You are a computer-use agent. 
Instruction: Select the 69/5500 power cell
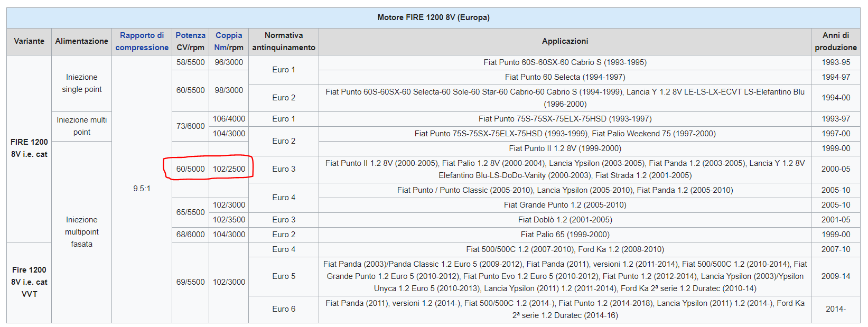click(190, 282)
